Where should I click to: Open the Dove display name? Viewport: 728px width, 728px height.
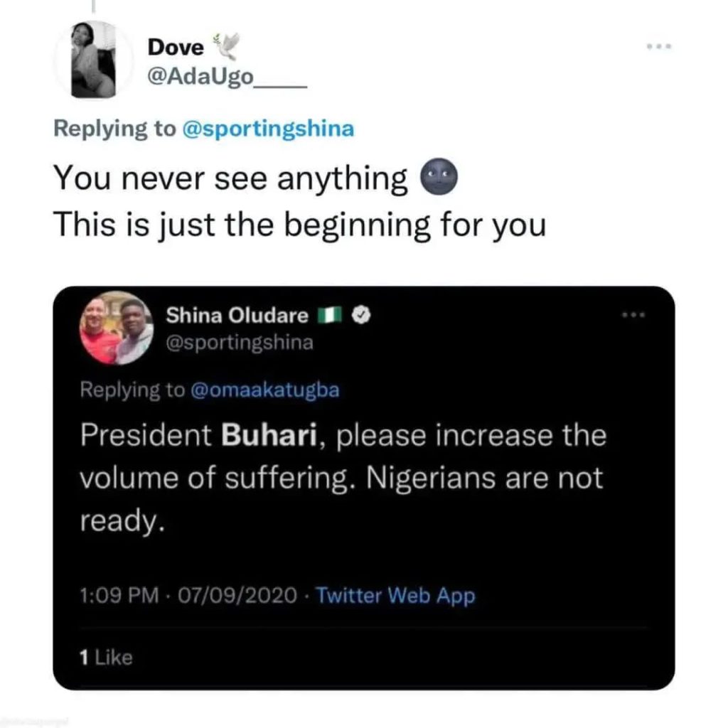pyautogui.click(x=175, y=48)
